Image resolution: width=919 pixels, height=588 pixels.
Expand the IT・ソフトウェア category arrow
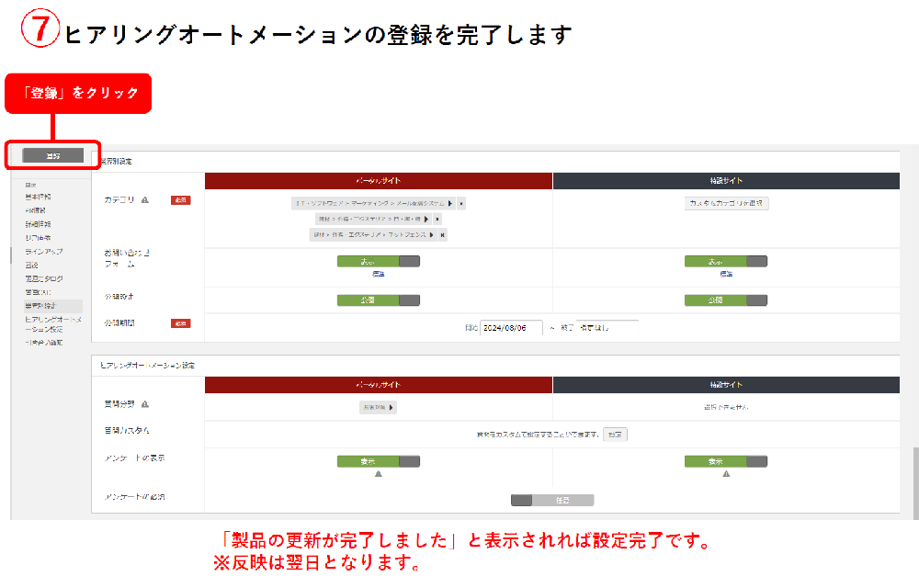pyautogui.click(x=450, y=204)
